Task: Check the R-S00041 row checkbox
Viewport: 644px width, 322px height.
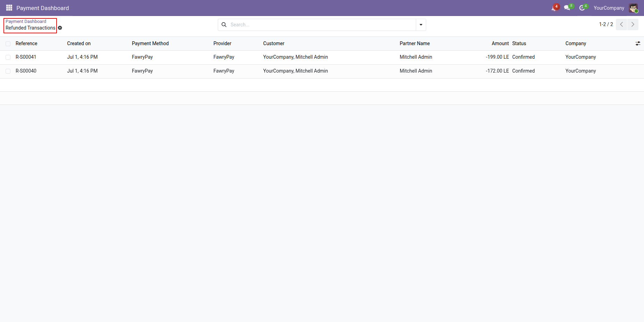Action: [8, 57]
